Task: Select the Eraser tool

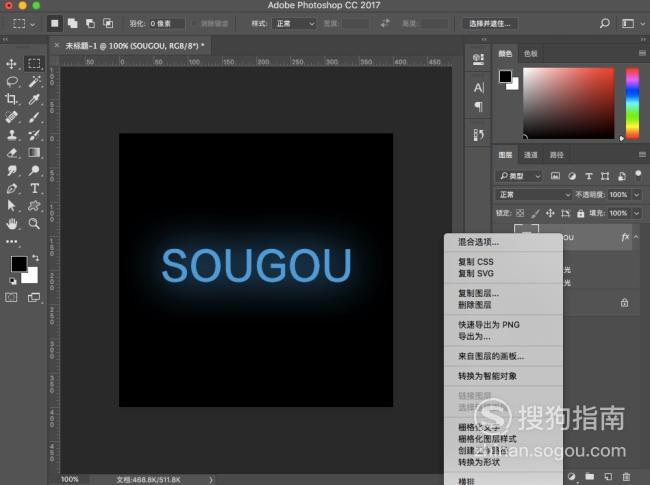Action: point(12,153)
